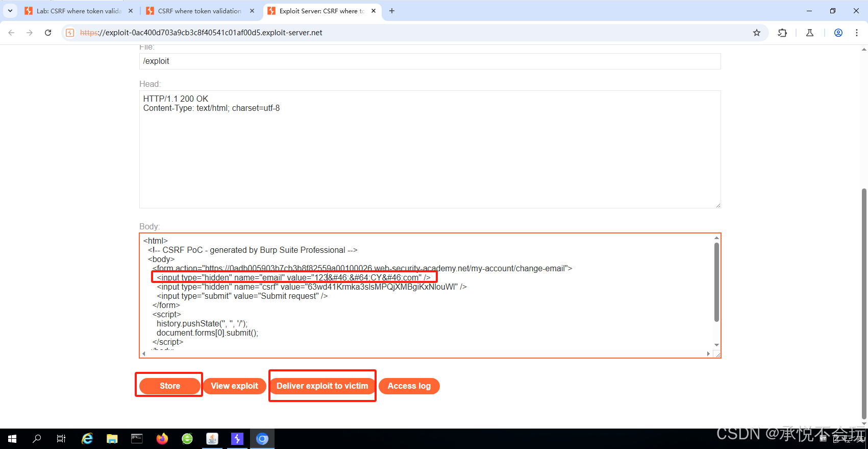Open File Explorer from taskbar

pos(112,439)
